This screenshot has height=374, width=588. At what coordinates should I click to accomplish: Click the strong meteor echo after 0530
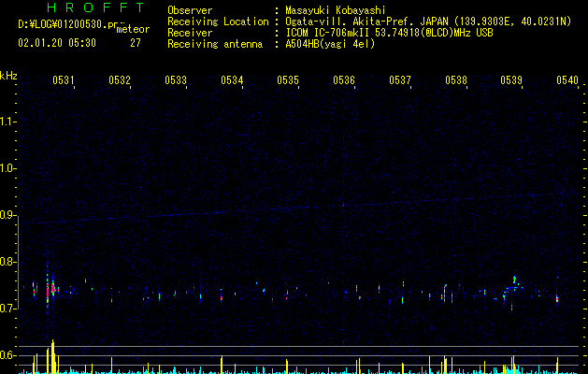tap(50, 289)
